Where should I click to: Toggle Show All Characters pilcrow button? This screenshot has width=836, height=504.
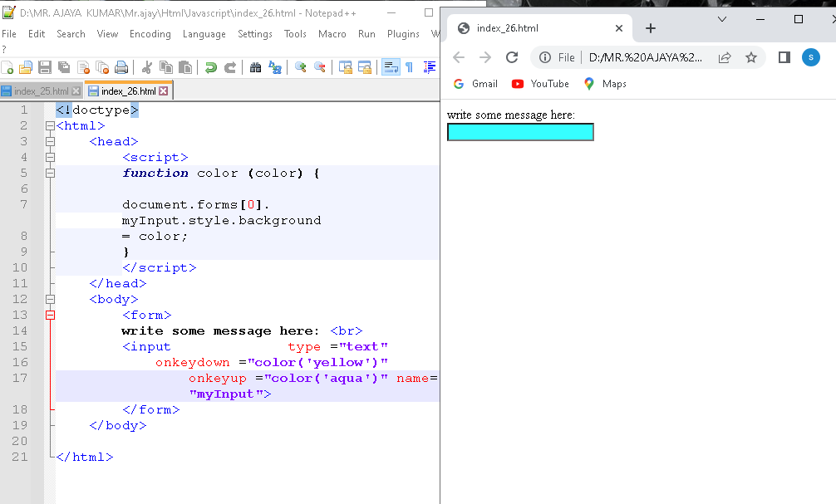409,68
